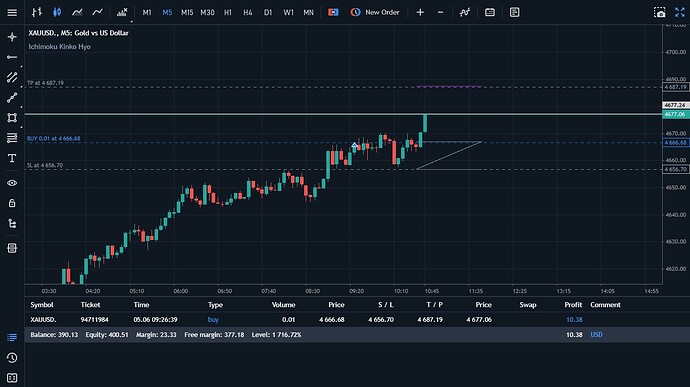
Task: Select the trend line tool
Action: coord(12,98)
